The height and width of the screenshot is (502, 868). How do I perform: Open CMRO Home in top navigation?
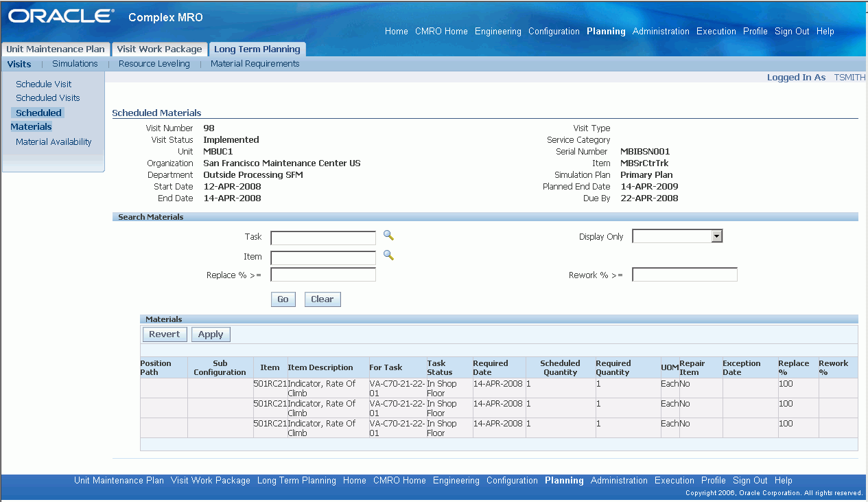point(441,31)
